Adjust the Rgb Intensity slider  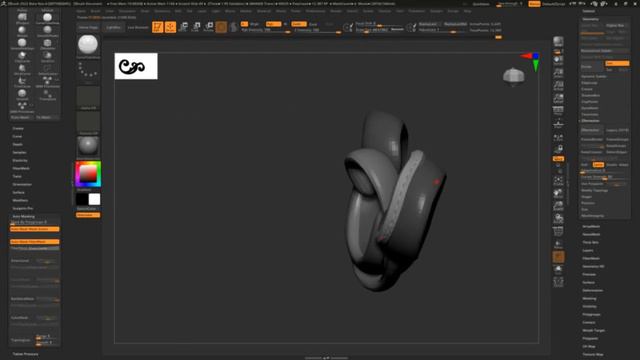(265, 30)
